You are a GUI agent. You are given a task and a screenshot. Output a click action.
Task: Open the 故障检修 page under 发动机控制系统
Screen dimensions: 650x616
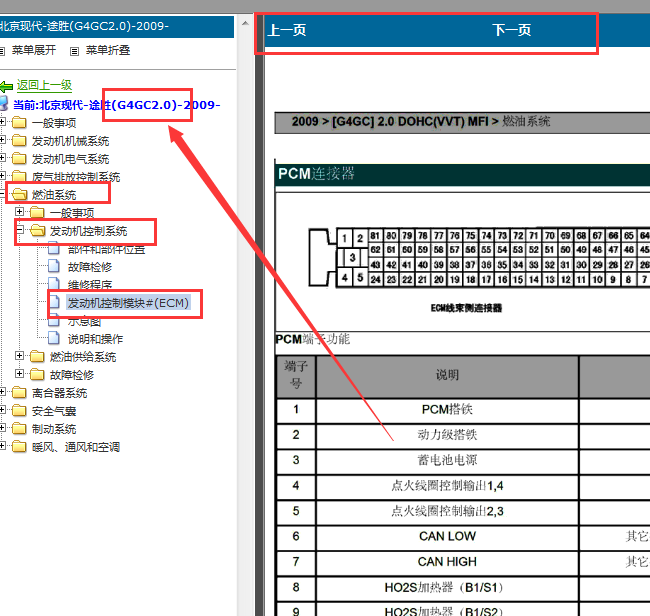click(90, 267)
